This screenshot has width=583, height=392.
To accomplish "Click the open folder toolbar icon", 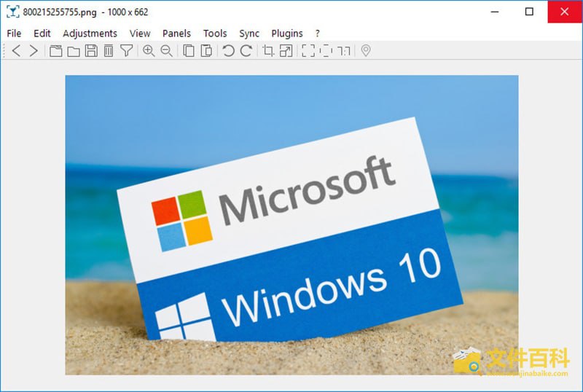I will coord(74,51).
